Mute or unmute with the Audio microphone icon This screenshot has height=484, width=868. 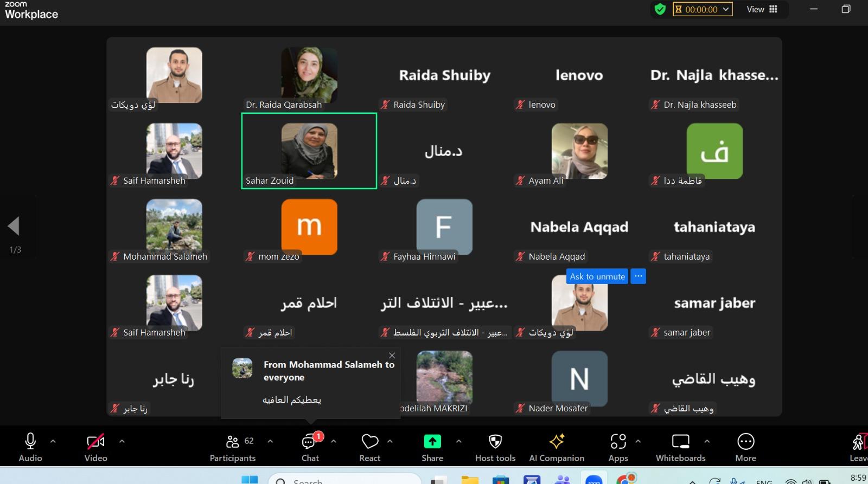coord(30,442)
